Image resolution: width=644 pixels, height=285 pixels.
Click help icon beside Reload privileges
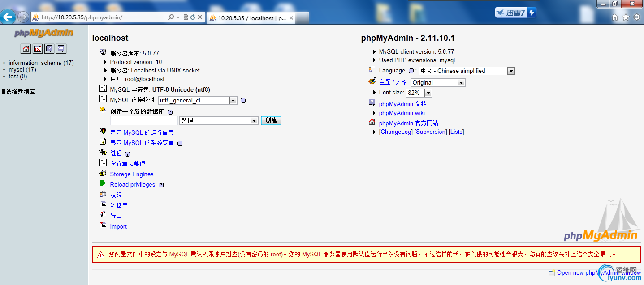pyautogui.click(x=161, y=185)
